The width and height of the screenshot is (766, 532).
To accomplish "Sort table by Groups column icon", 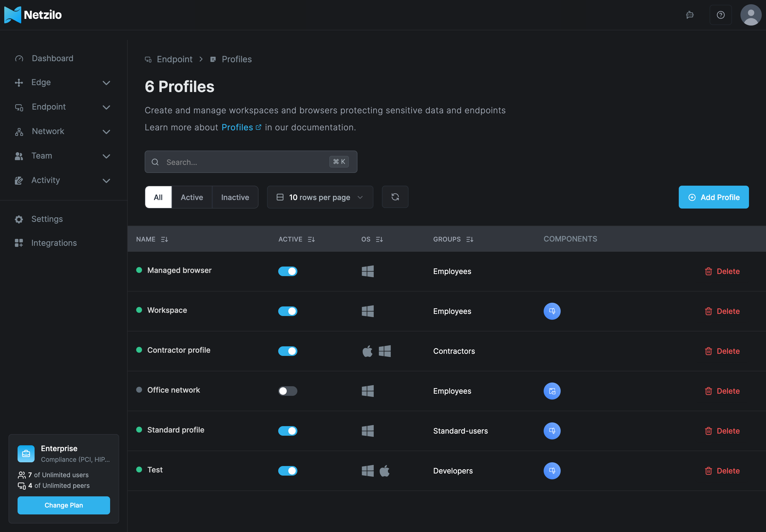I will 470,239.
